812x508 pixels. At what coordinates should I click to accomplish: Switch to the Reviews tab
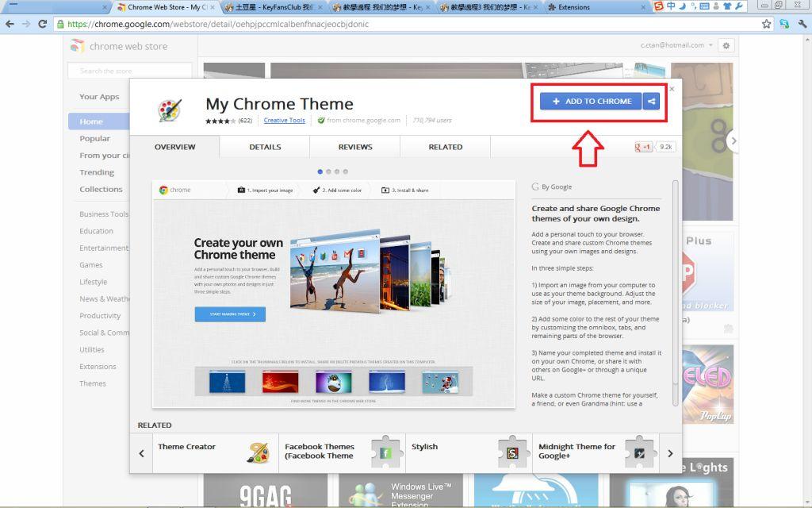[355, 147]
